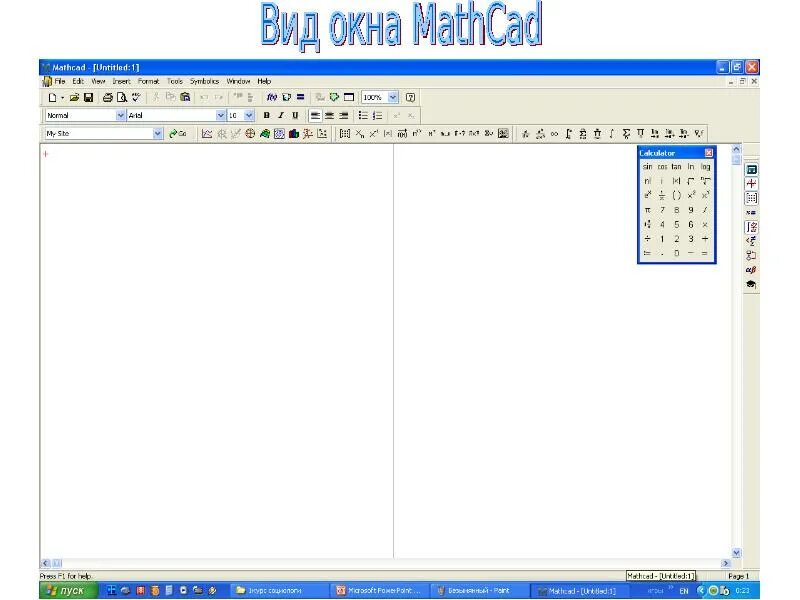Insert a polar plot from Graph toolbar
800x600 pixels.
tap(250, 134)
